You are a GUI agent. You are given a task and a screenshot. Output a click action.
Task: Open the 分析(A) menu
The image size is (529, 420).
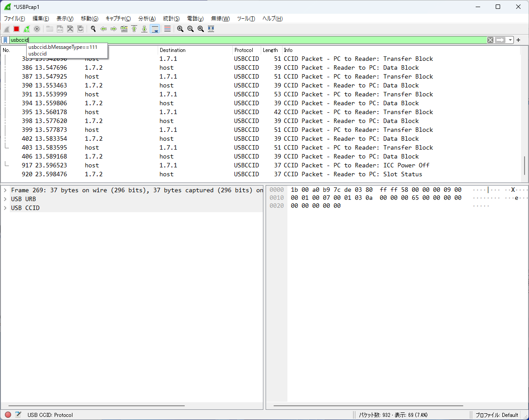(x=147, y=19)
